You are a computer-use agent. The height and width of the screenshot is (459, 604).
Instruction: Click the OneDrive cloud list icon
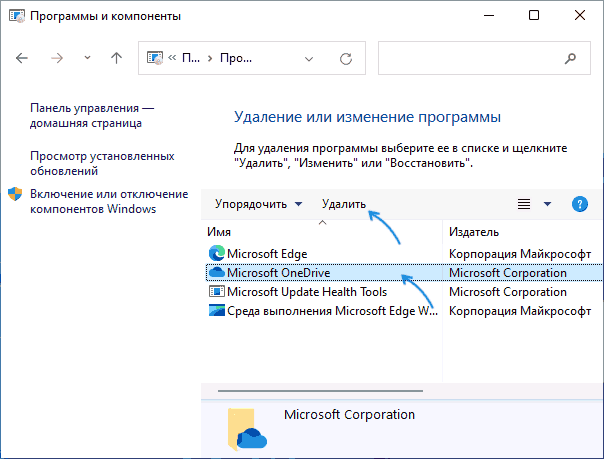click(216, 272)
